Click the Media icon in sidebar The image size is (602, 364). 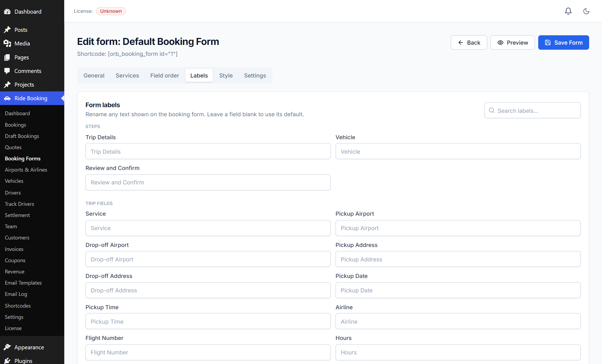click(x=7, y=43)
